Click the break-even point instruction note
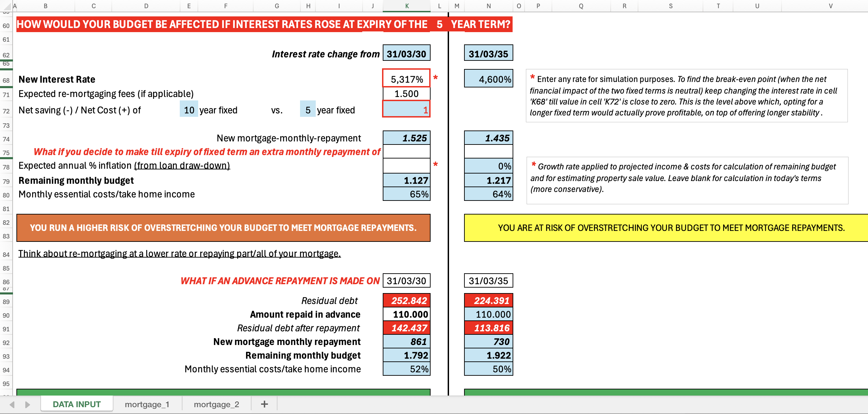The image size is (868, 414). click(687, 96)
